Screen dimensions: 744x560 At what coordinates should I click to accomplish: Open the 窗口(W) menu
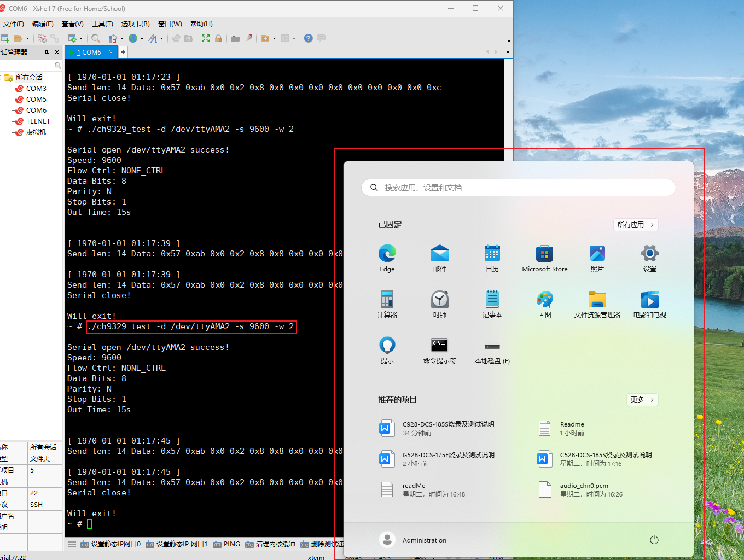click(x=170, y=24)
